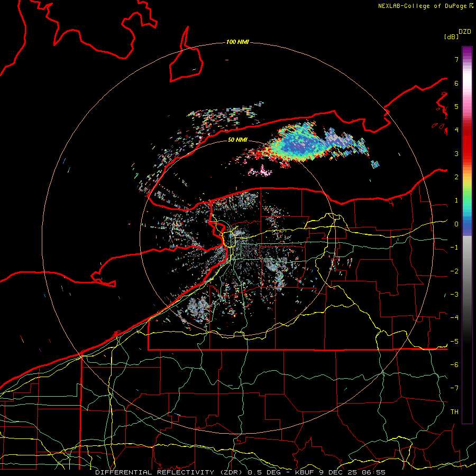Click the -3 value on color scale

(454, 295)
